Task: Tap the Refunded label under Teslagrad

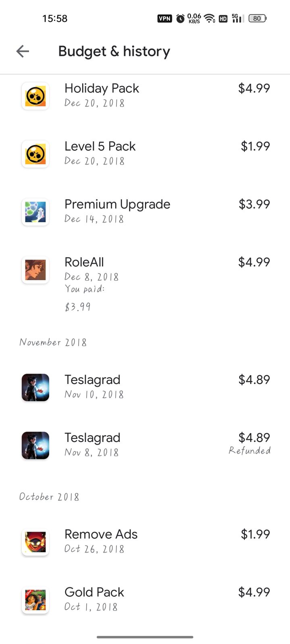Action: click(250, 451)
